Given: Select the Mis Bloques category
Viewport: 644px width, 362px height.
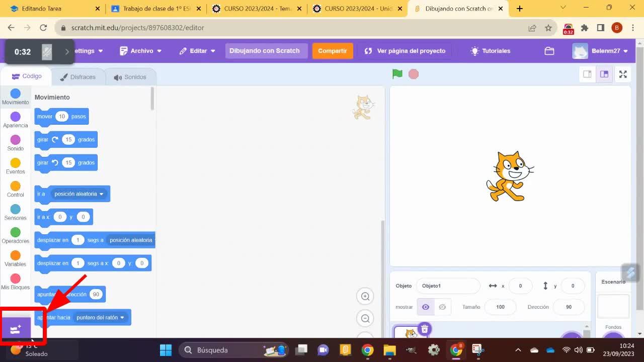Looking at the screenshot, I should [16, 282].
